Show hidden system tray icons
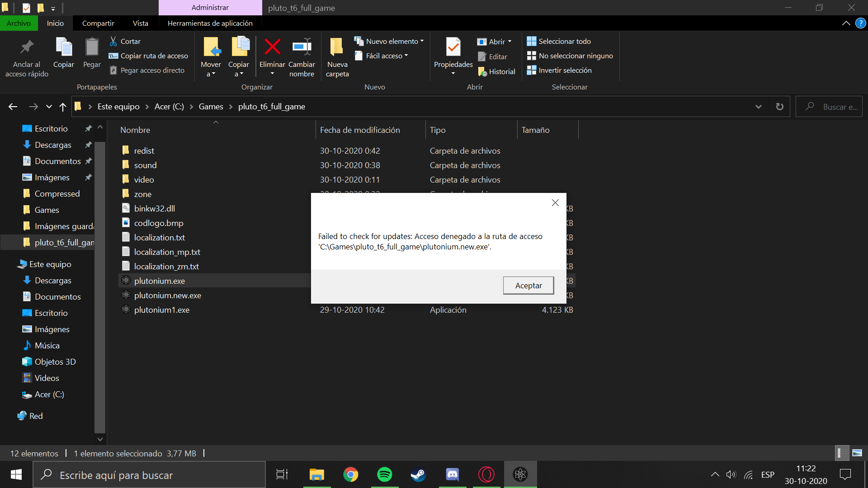 (x=715, y=474)
